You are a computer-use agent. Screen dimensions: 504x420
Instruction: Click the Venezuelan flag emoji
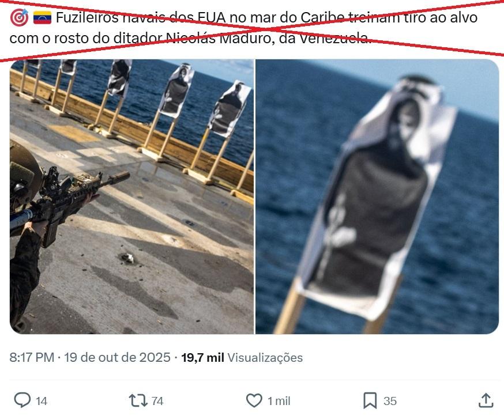43,18
